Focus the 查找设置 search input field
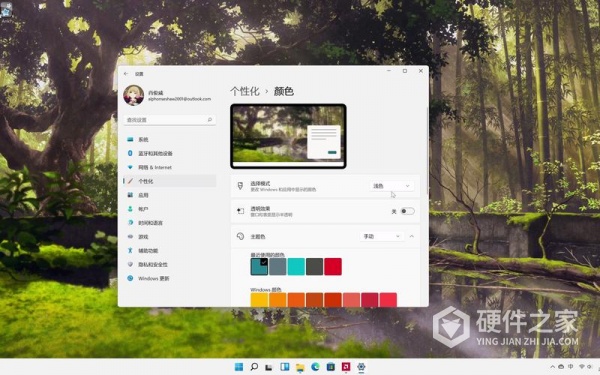 (170, 120)
